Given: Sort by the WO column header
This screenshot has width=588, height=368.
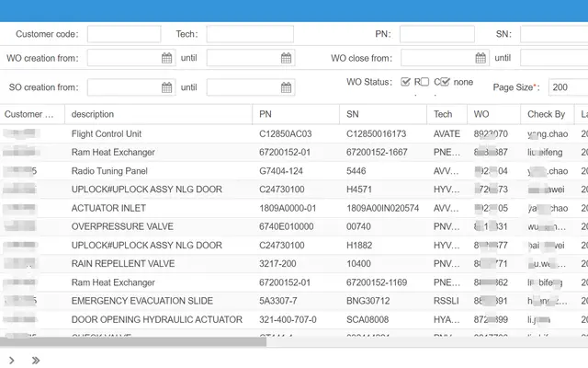Looking at the screenshot, I should click(x=494, y=114).
